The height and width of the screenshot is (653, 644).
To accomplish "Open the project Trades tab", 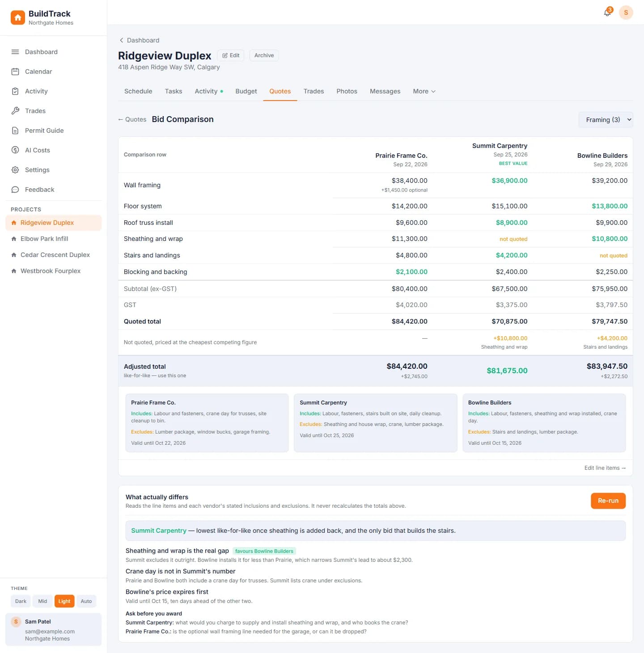I will 314,91.
